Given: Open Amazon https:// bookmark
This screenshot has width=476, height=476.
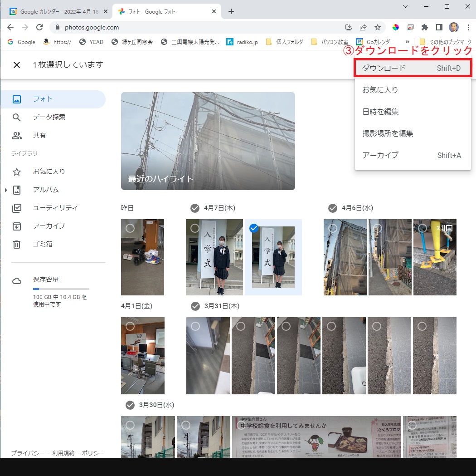Looking at the screenshot, I should pyautogui.click(x=58, y=42).
